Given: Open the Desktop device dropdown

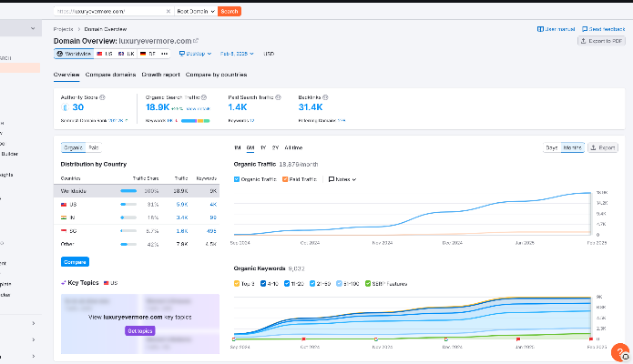Looking at the screenshot, I should (196, 54).
